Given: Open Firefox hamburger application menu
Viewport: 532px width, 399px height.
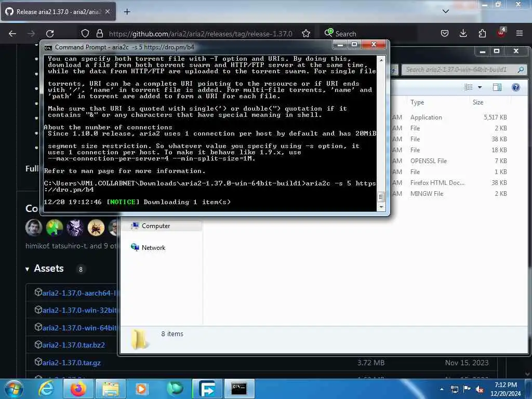Looking at the screenshot, I should click(x=520, y=33).
